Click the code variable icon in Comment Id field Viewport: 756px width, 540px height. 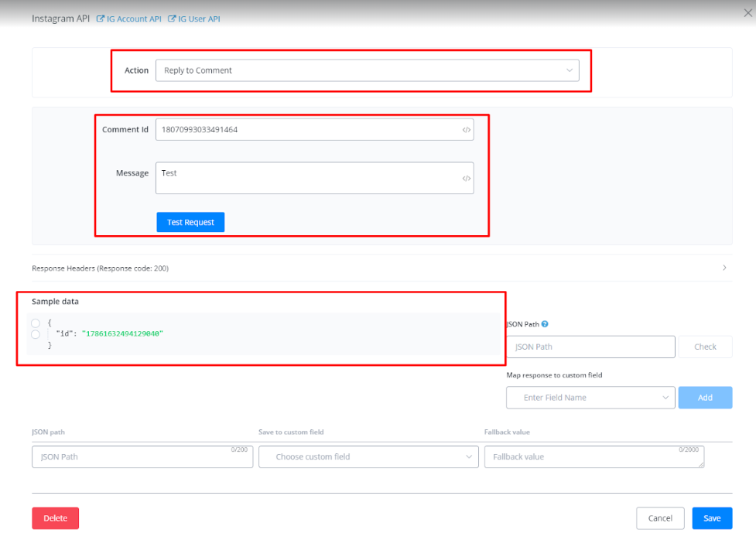466,130
